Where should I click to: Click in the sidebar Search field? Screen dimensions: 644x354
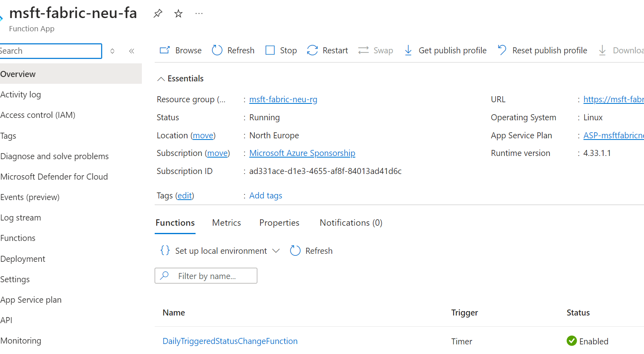pos(50,51)
